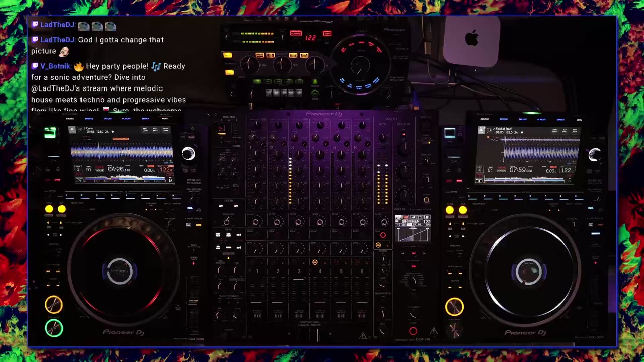
Task: Click the red ring button at mixer bottom
Action: tap(413, 331)
